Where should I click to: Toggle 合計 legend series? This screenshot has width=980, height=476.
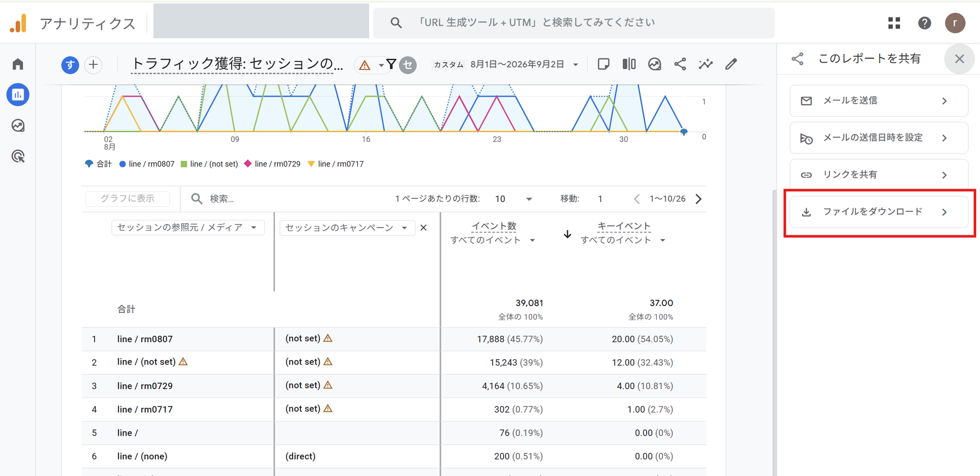tap(99, 164)
